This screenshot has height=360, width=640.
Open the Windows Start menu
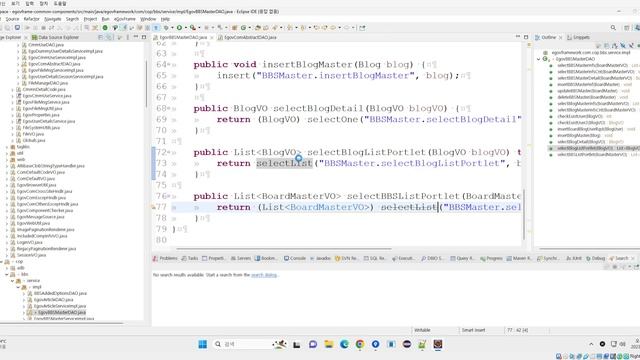tap(202, 344)
